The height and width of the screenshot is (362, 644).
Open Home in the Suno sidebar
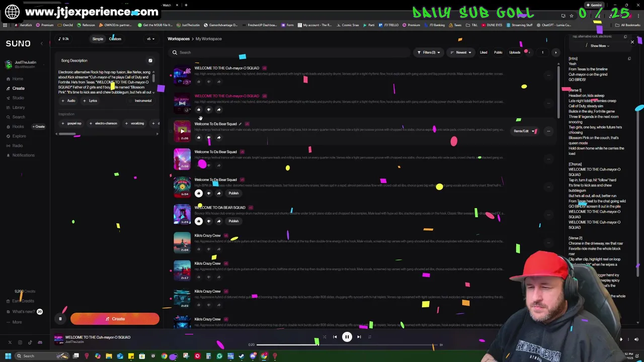click(18, 79)
